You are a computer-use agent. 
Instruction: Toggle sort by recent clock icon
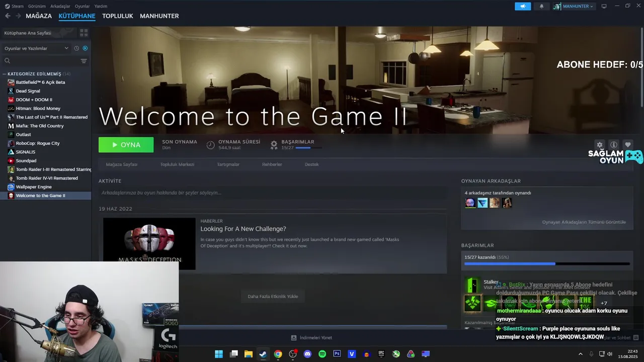click(x=76, y=48)
